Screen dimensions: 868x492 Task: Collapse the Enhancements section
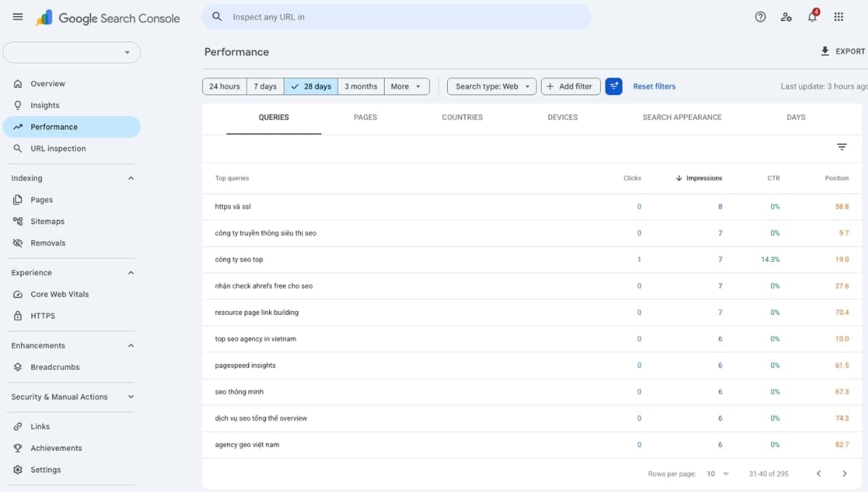point(131,346)
